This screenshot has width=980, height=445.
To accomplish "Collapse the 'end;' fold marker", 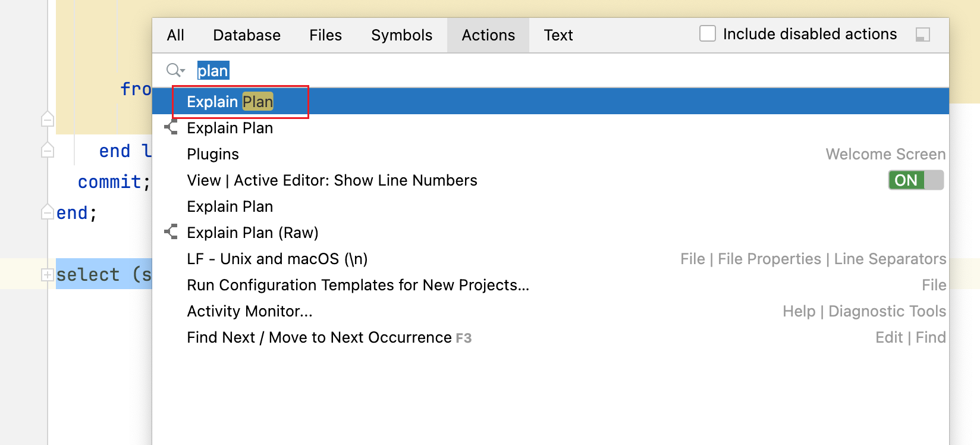I will coord(48,212).
